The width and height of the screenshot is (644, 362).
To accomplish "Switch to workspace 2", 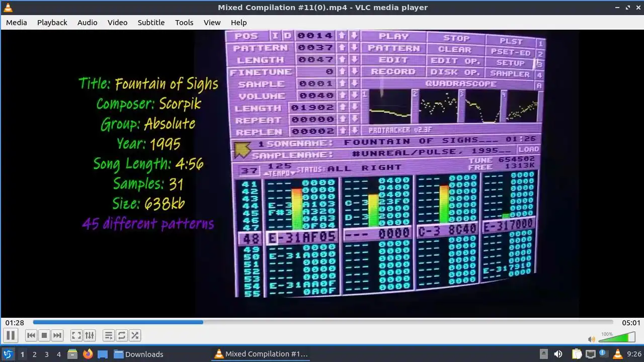I will pyautogui.click(x=34, y=354).
